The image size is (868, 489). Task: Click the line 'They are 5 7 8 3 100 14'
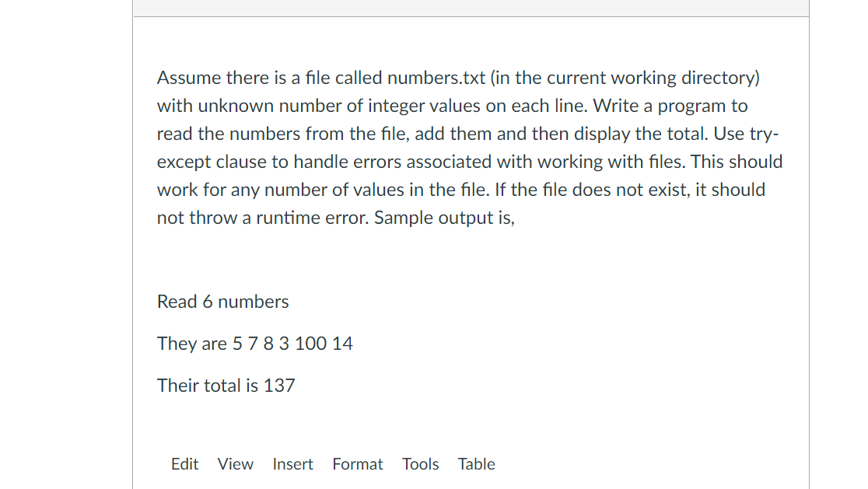[254, 343]
